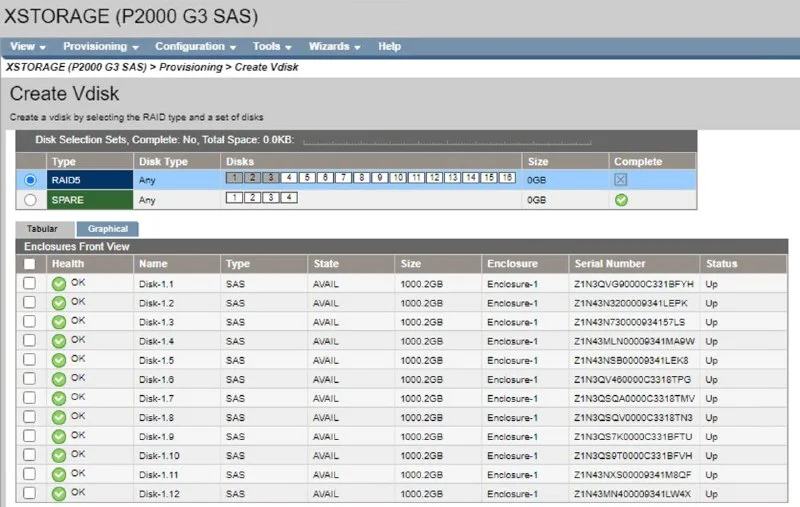The image size is (800, 507).
Task: Click the OK health icon for Disk-1.1
Action: coord(59,284)
